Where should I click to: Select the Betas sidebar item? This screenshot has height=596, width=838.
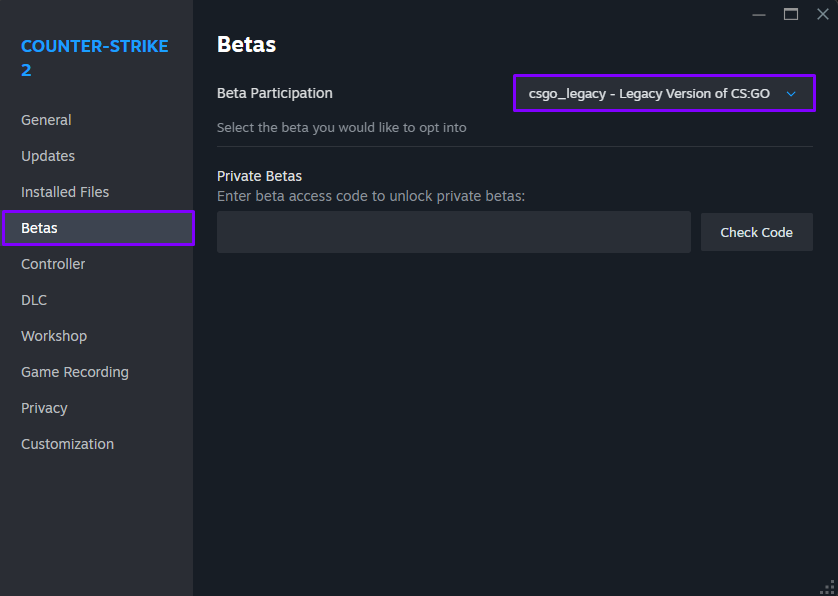click(98, 228)
